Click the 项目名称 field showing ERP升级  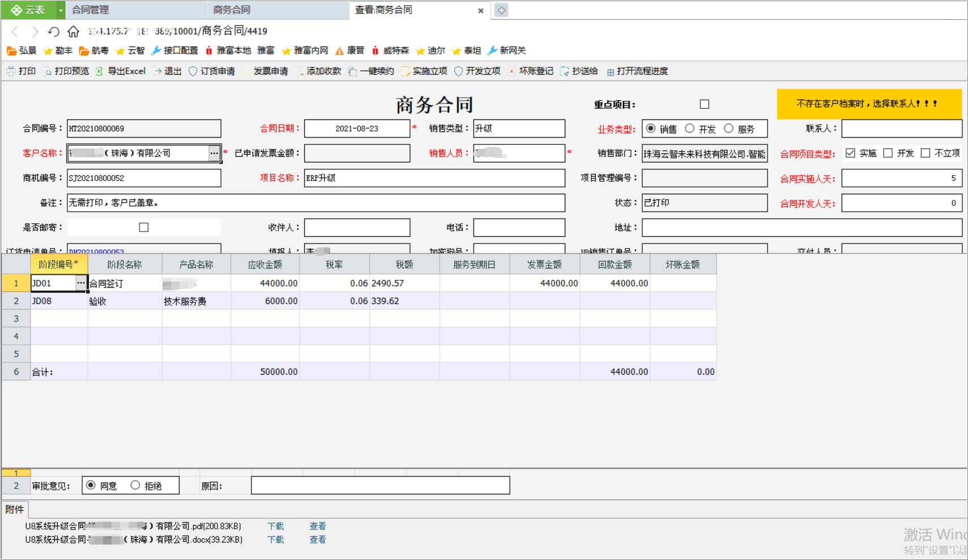tap(434, 178)
